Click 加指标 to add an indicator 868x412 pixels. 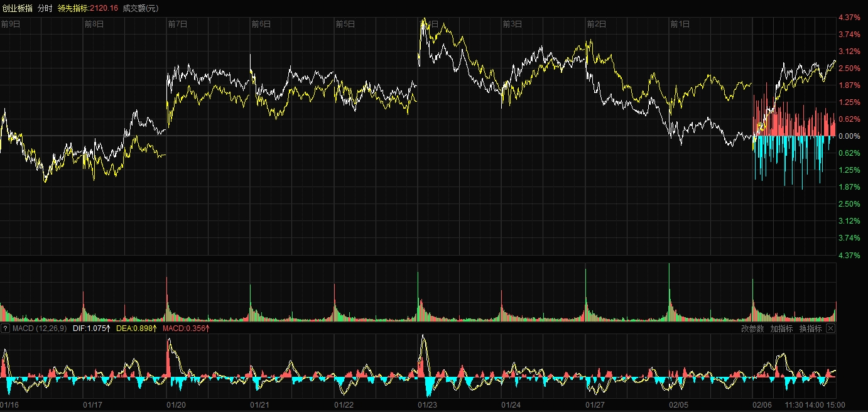781,328
